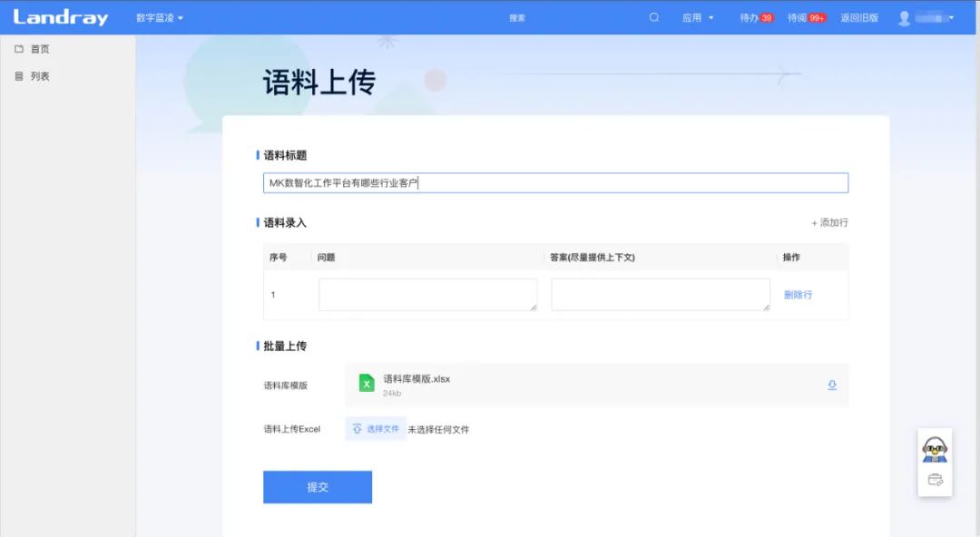Image resolution: width=980 pixels, height=537 pixels.
Task: Open 待阅 unread items
Action: pos(806,16)
